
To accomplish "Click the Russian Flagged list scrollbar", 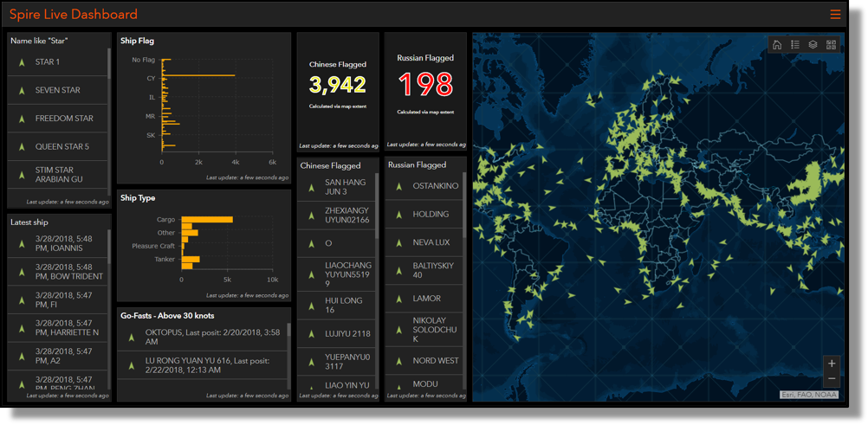I will pos(464,205).
